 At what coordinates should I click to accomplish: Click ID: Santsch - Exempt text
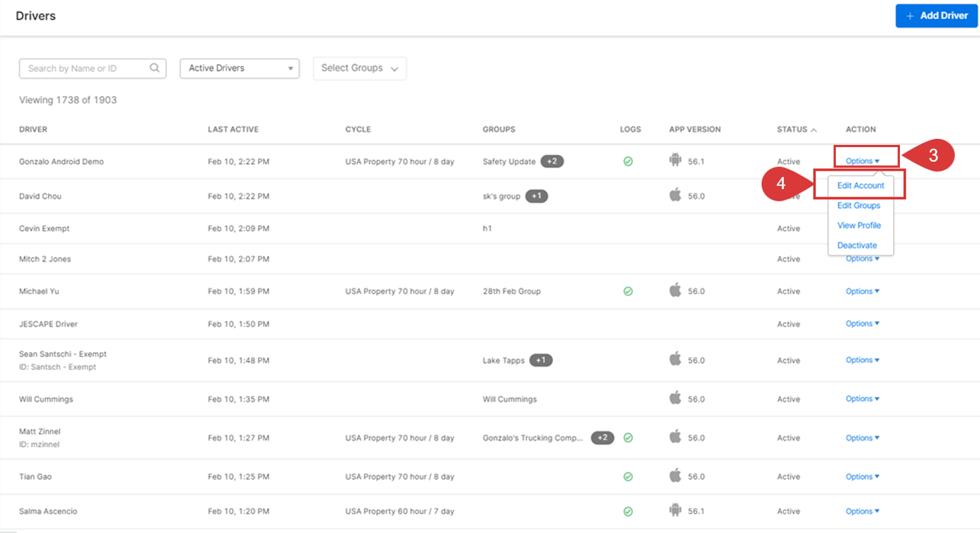pyautogui.click(x=57, y=367)
